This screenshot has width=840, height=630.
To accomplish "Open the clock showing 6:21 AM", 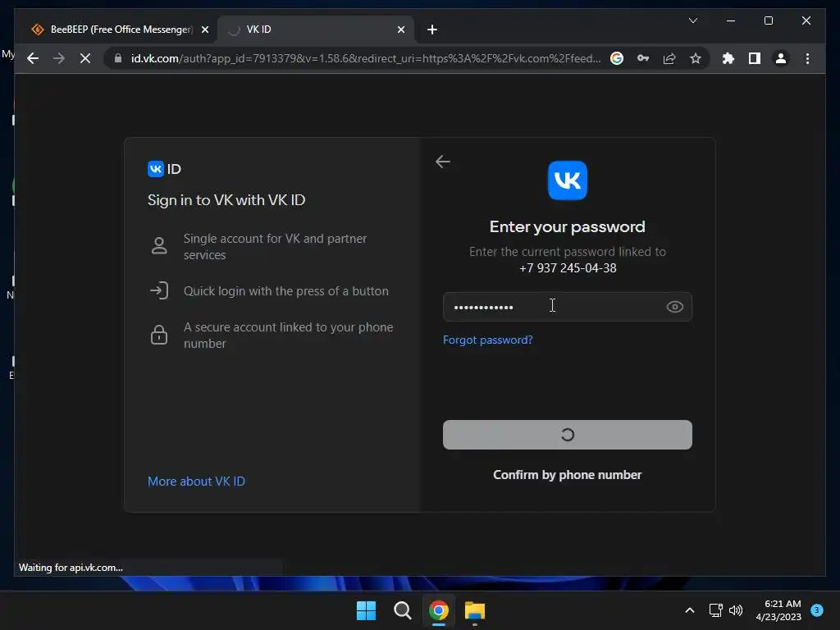I will pyautogui.click(x=778, y=610).
